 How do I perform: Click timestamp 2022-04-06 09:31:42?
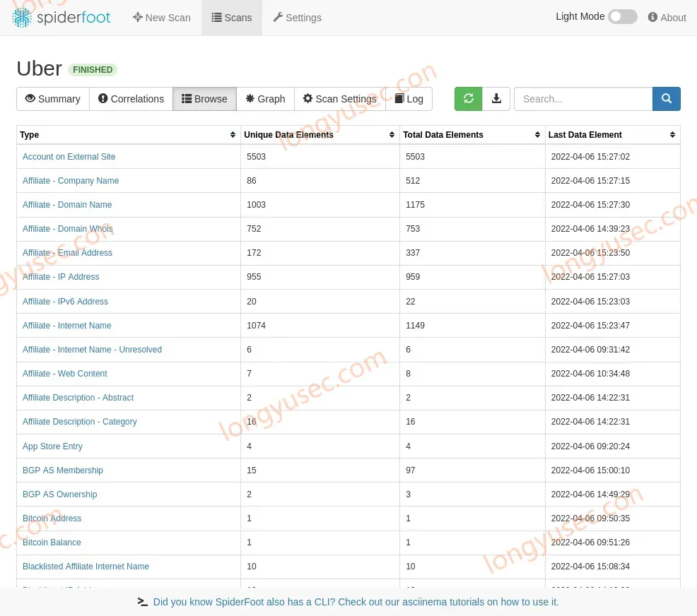point(590,350)
